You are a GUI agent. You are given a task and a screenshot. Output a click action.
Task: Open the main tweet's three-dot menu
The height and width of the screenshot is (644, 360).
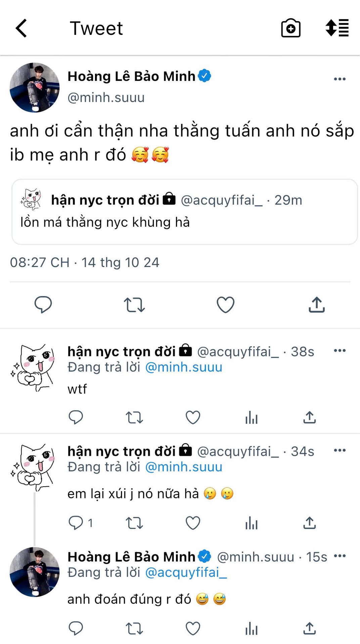(x=340, y=79)
